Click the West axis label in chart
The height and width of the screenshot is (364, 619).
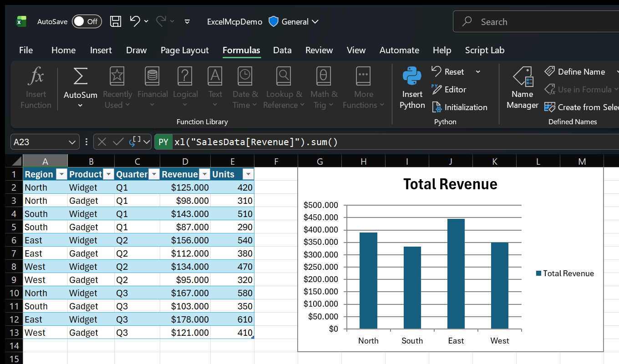point(500,341)
